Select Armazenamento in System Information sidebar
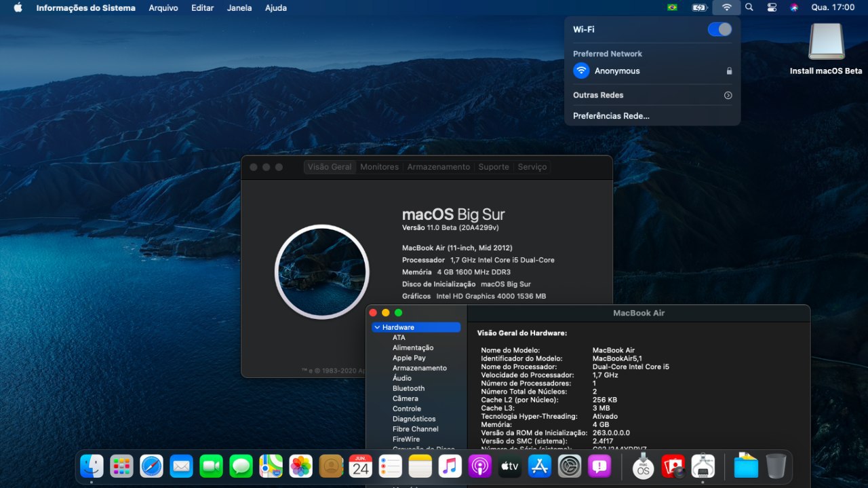Image resolution: width=868 pixels, height=488 pixels. pyautogui.click(x=420, y=368)
